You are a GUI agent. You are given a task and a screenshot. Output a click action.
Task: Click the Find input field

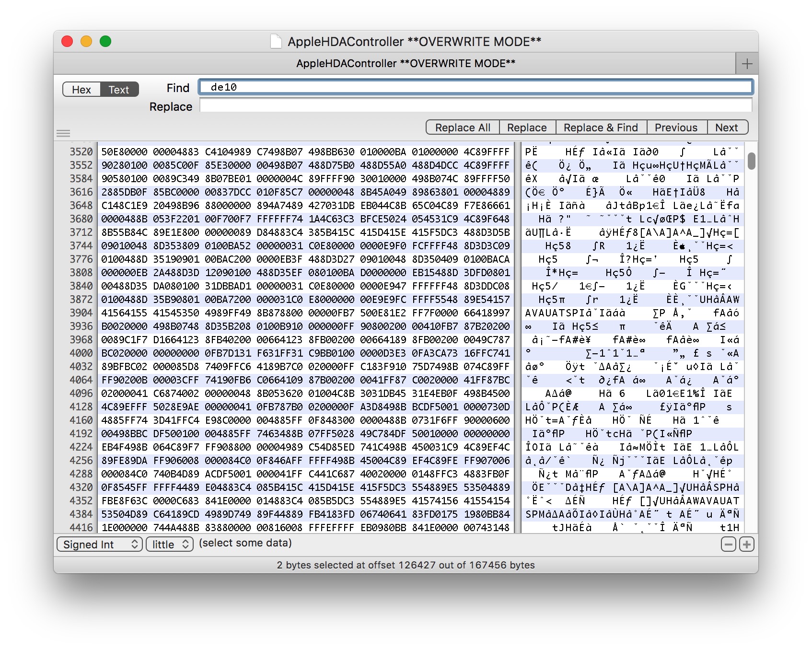(x=476, y=87)
